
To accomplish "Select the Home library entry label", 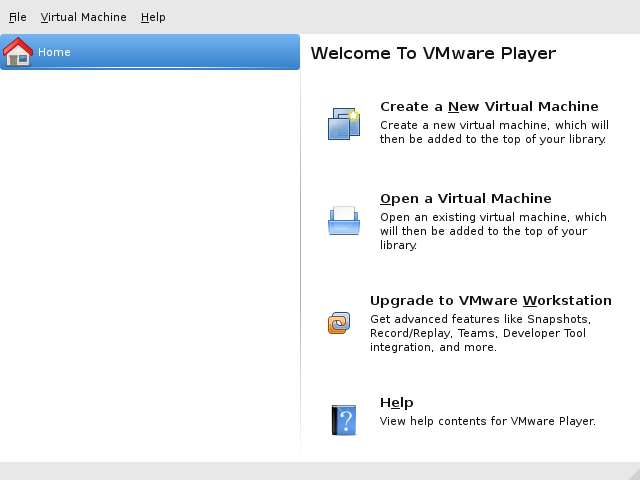I will click(x=54, y=52).
